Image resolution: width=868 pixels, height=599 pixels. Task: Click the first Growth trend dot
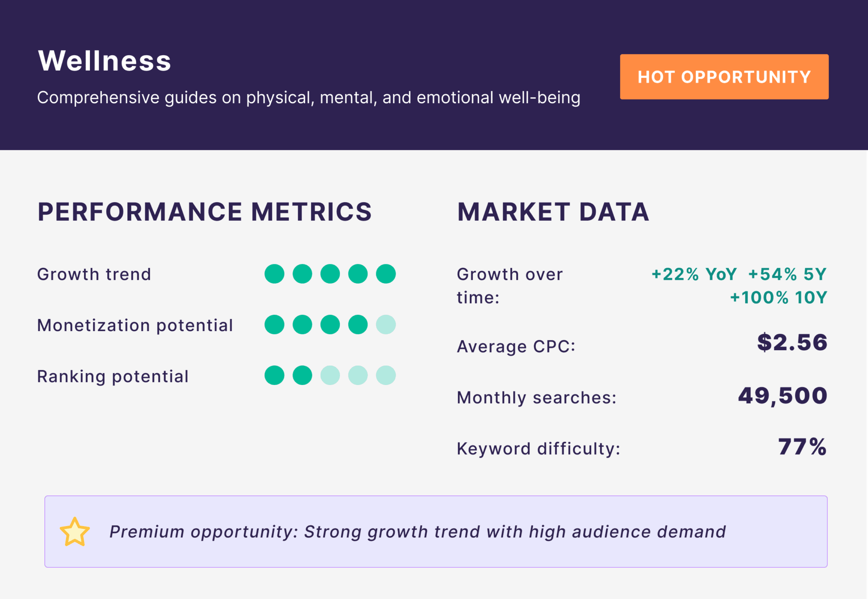click(274, 274)
